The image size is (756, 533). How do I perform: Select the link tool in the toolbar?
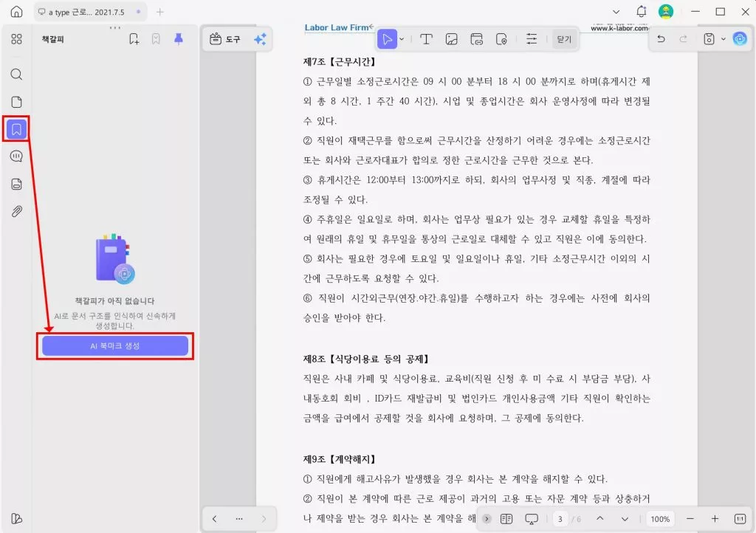(x=478, y=38)
